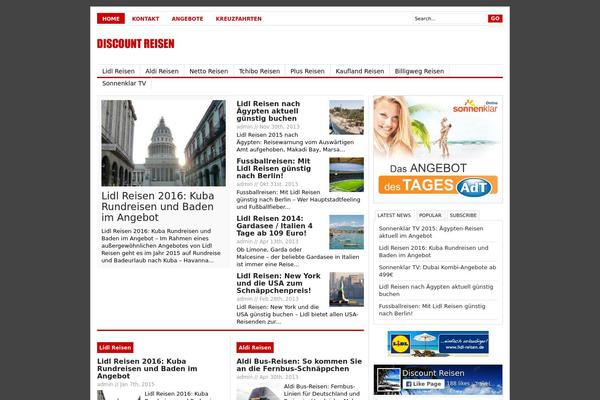Click the Statue of Liberty thumbnail
This screenshot has height=400, width=600.
[346, 289]
